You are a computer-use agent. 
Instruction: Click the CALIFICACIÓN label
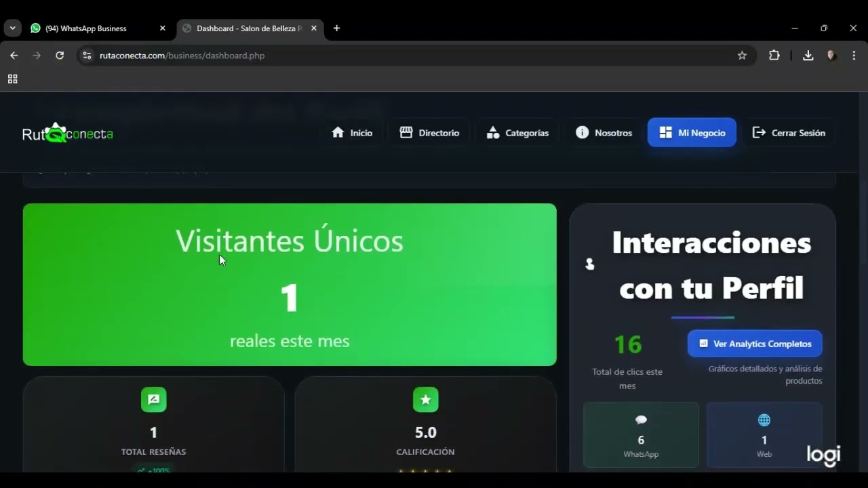tap(426, 451)
